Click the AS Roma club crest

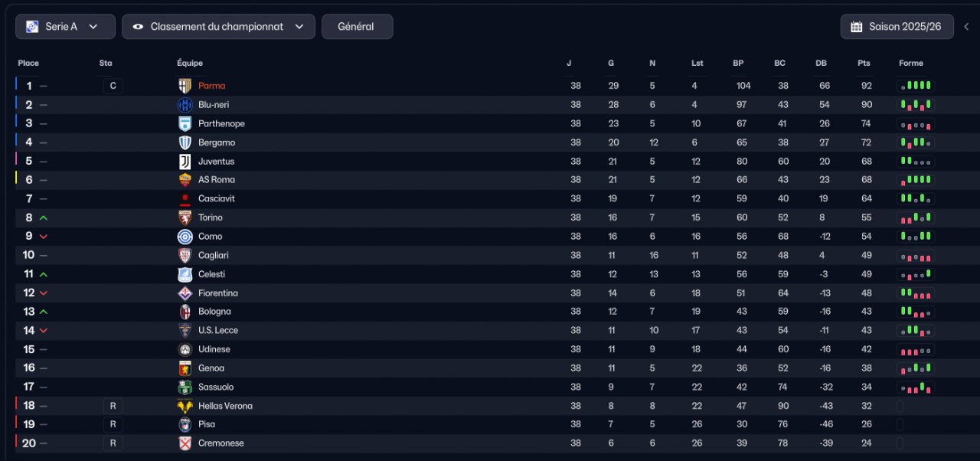185,180
